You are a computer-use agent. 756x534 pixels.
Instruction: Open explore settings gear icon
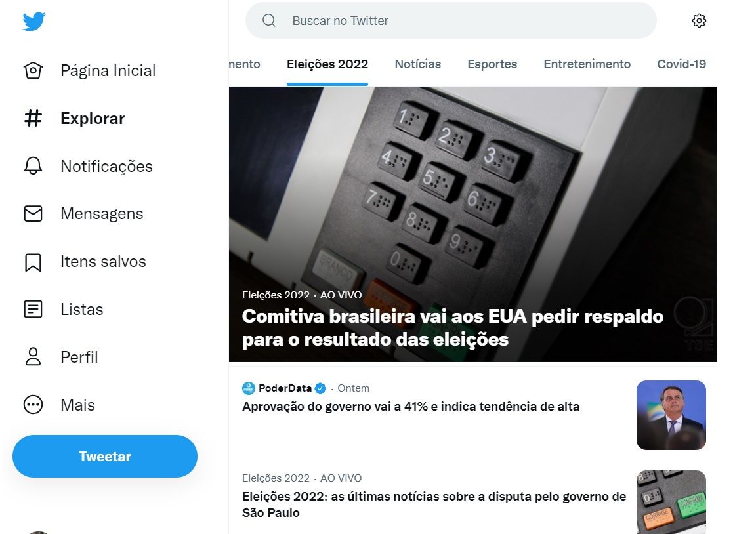(x=699, y=21)
